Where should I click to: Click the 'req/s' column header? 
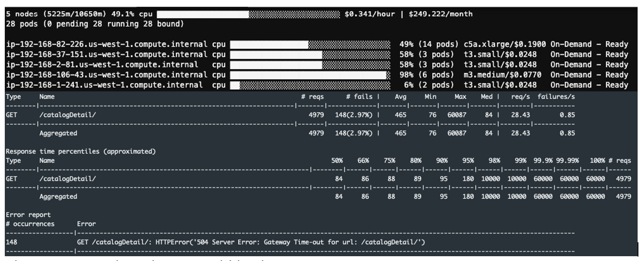point(520,97)
